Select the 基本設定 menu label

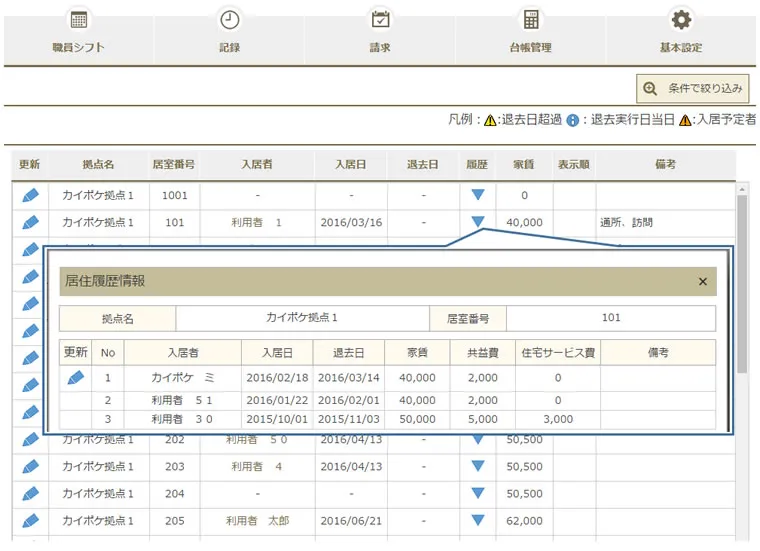click(681, 47)
